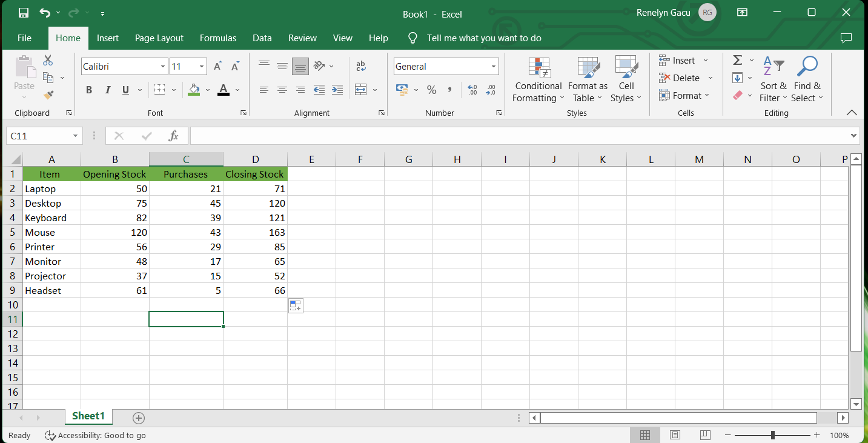Image resolution: width=868 pixels, height=443 pixels.
Task: Add a new sheet
Action: pyautogui.click(x=139, y=418)
